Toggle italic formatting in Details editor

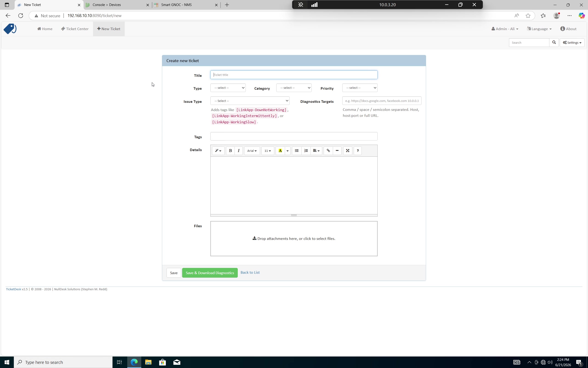[239, 151]
